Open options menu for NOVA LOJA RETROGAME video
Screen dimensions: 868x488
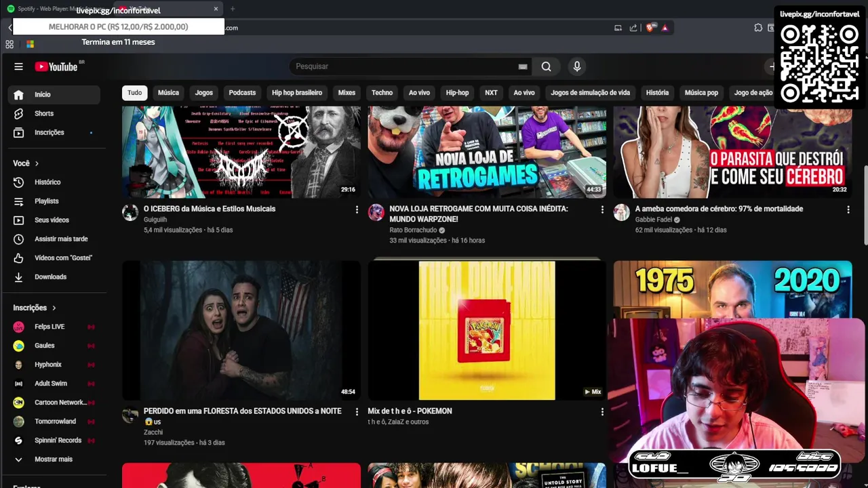click(602, 210)
